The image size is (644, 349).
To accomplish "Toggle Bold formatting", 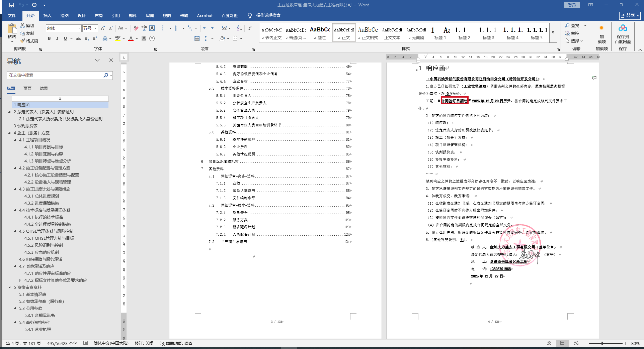I will click(x=49, y=38).
